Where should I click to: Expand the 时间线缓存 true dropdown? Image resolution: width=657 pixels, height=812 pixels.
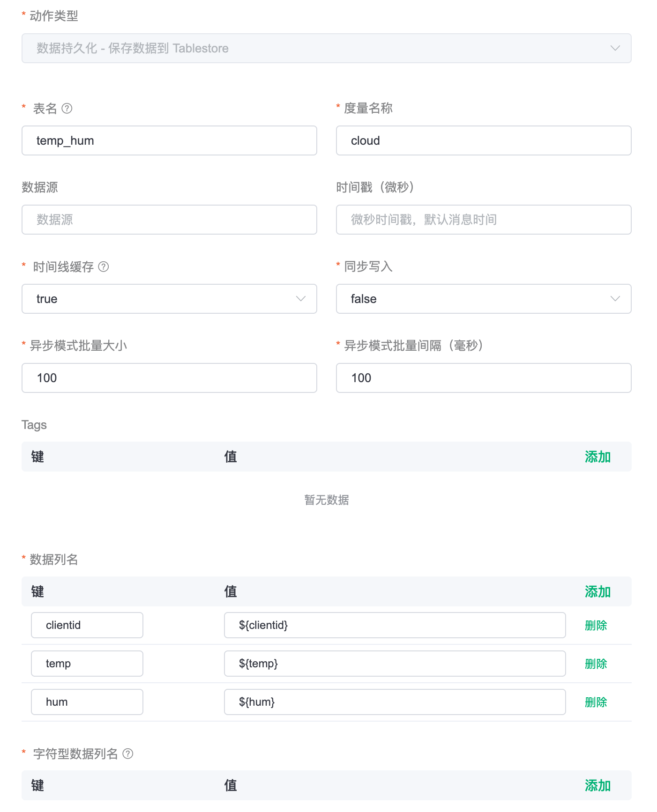(169, 299)
